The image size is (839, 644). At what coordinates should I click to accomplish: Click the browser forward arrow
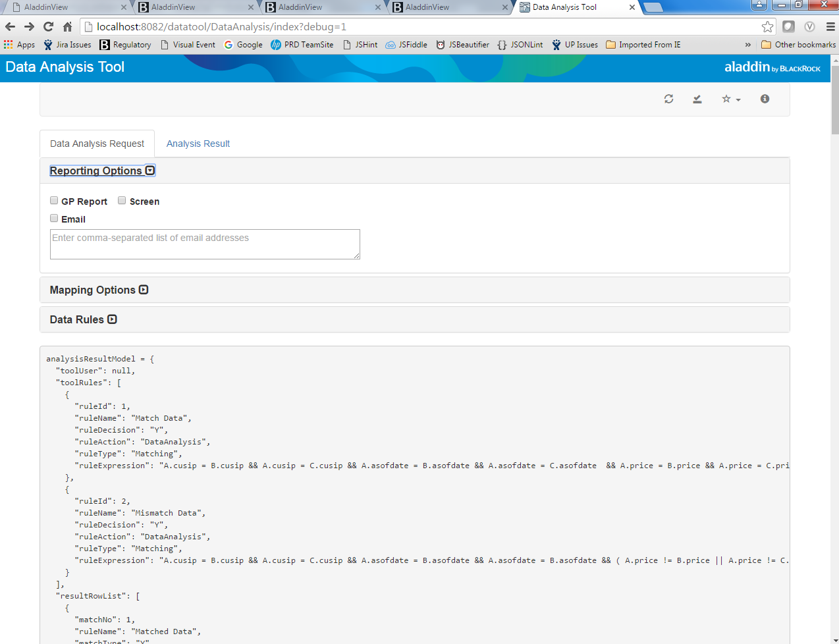[x=29, y=27]
